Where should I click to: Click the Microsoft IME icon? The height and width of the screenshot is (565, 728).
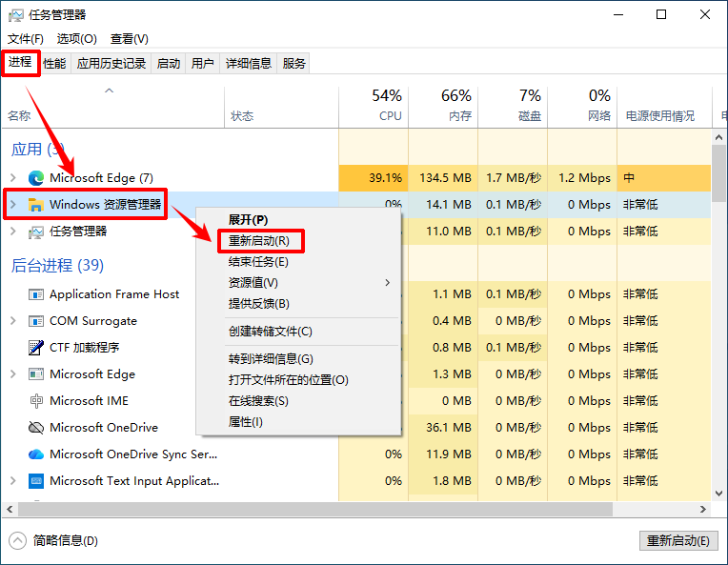[36, 401]
